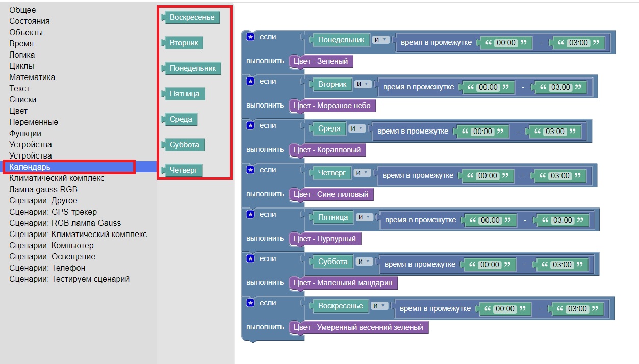Select the 'Цвет - Зеленый' purple block

(x=321, y=61)
